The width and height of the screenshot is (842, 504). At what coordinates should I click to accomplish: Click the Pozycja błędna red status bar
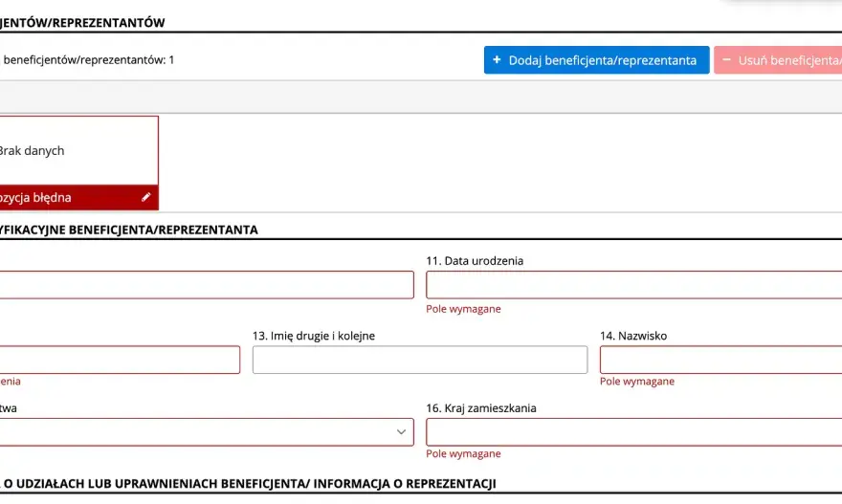[78, 198]
